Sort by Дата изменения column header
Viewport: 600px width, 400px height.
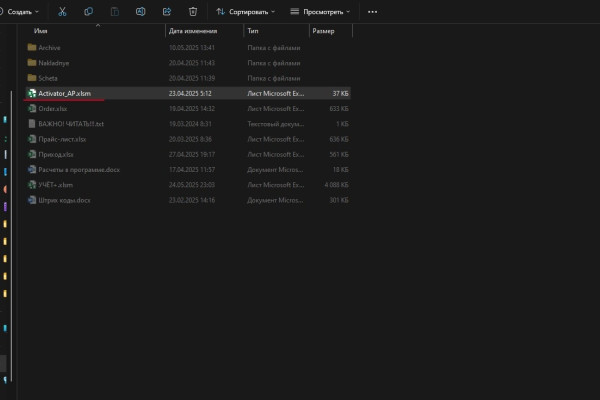(x=190, y=31)
